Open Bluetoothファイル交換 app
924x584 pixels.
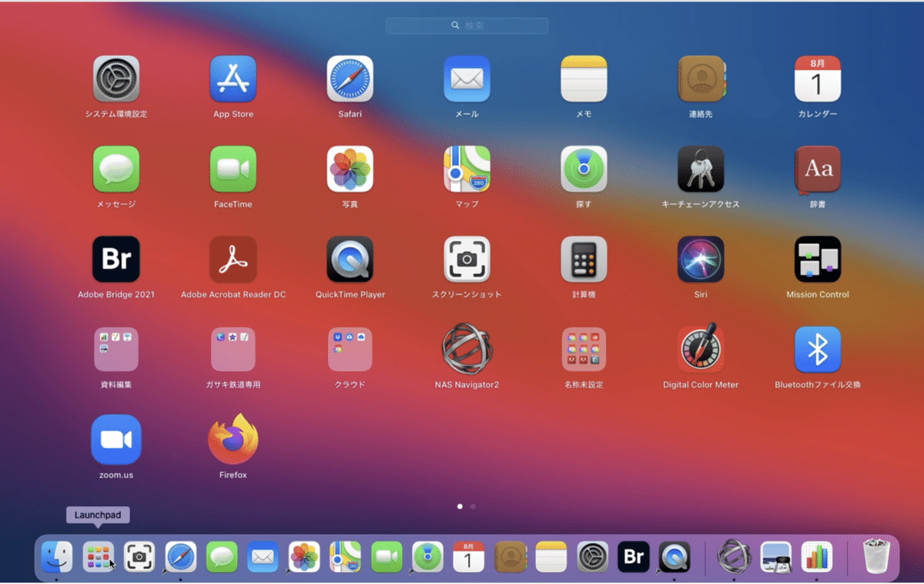818,349
